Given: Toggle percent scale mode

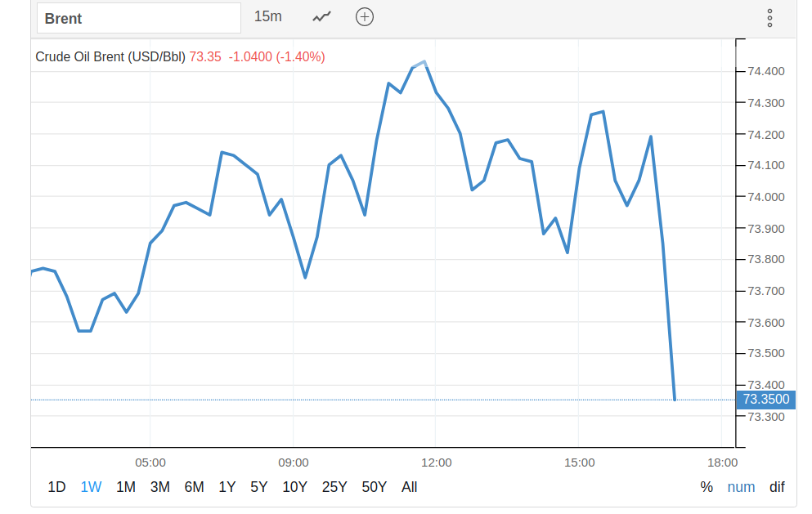Looking at the screenshot, I should coord(707,487).
